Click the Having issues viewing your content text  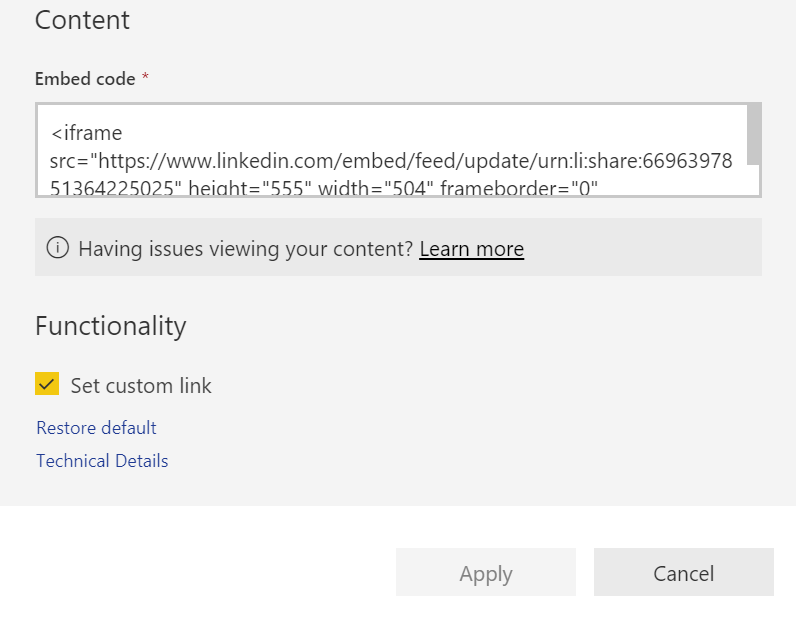click(245, 249)
